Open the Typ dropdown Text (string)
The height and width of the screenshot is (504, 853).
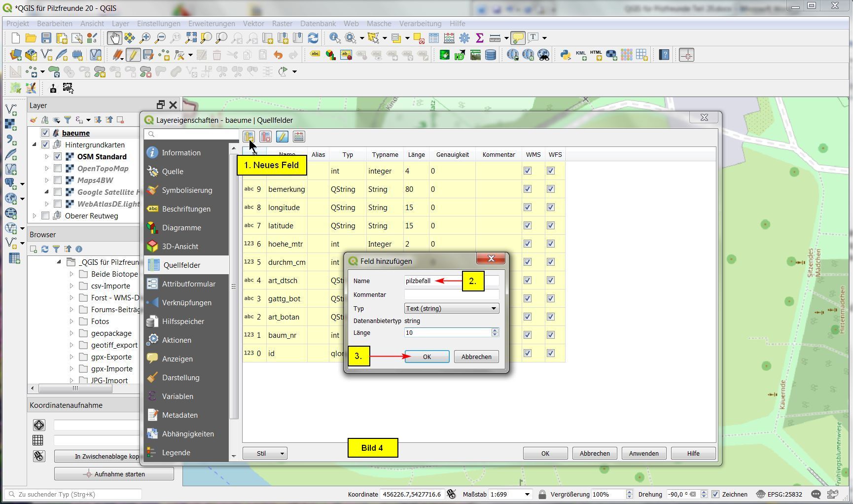coord(451,309)
